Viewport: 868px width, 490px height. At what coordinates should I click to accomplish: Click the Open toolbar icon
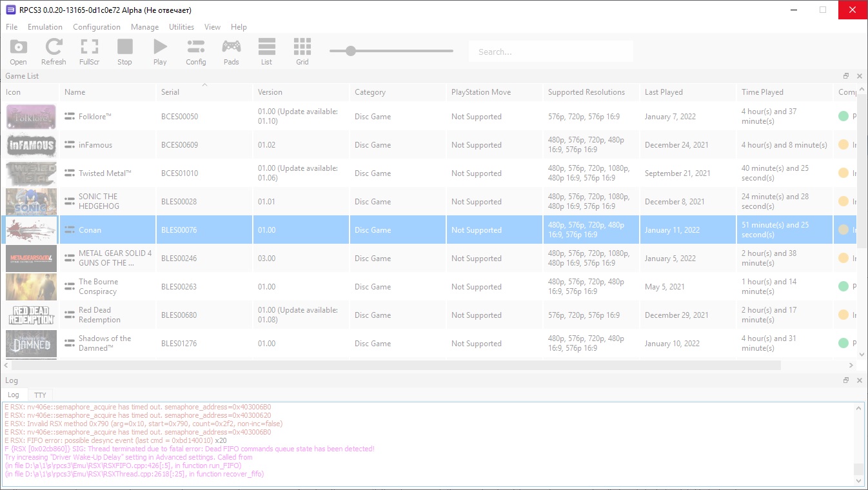coord(18,52)
